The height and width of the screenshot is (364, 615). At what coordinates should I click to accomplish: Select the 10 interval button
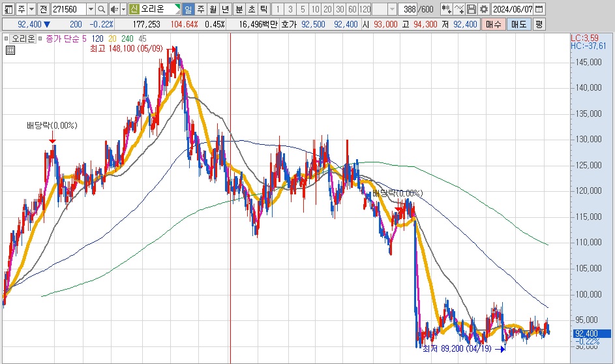pyautogui.click(x=316, y=9)
